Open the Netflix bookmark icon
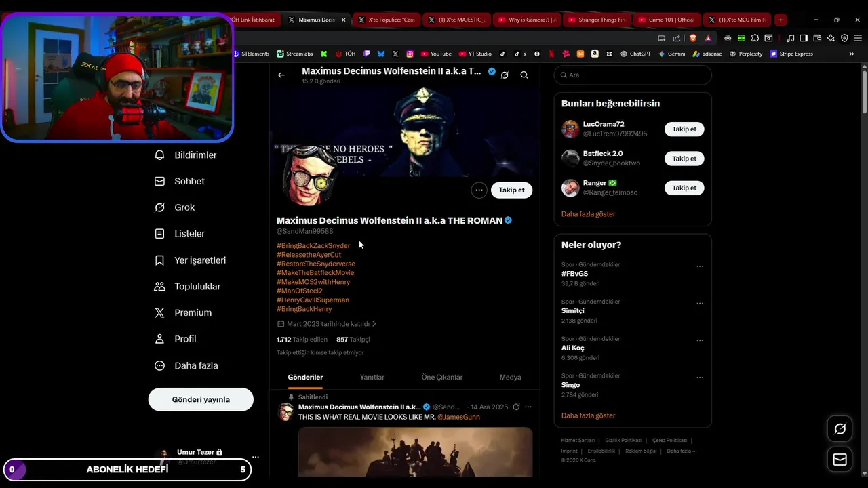 pos(551,54)
